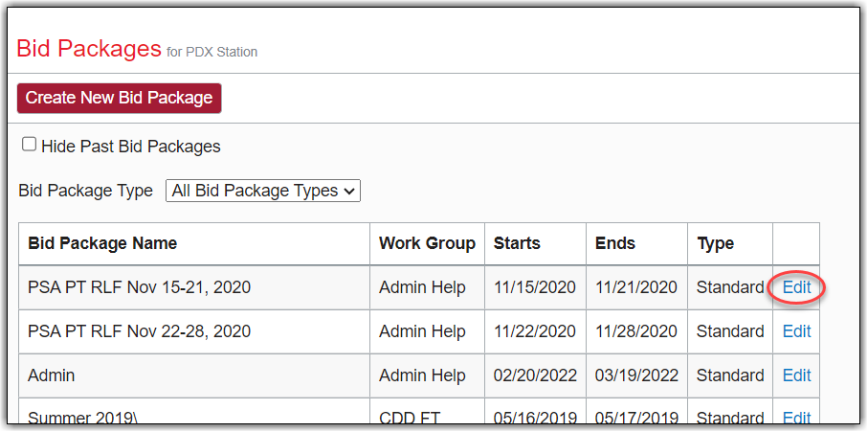Click the Work Group column header

coord(427,243)
